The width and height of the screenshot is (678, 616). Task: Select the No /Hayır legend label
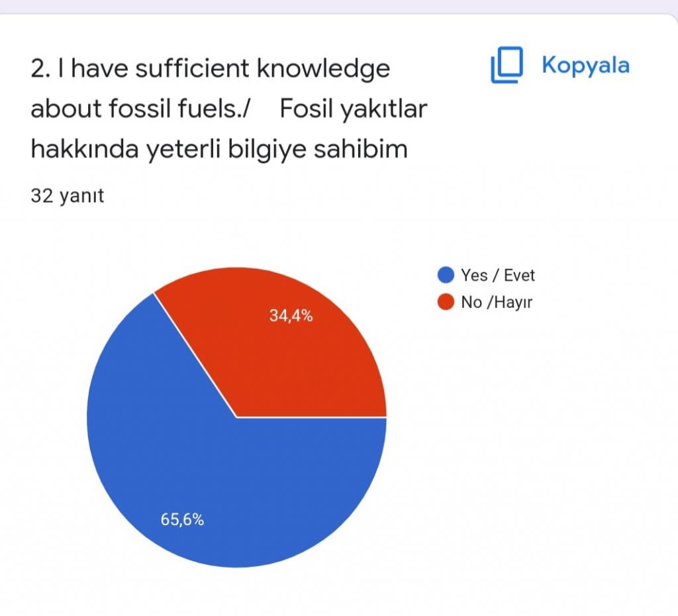(497, 303)
